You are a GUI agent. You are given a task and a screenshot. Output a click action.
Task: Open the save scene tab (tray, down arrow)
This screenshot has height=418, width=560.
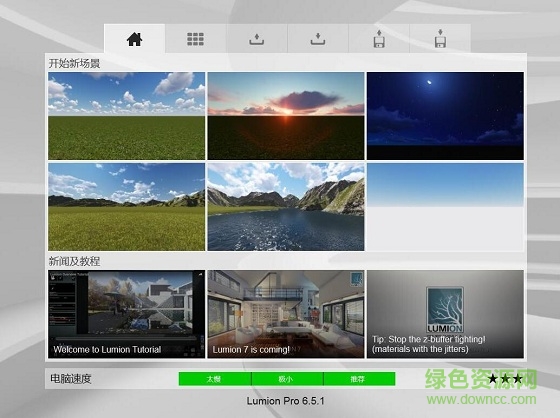point(318,39)
